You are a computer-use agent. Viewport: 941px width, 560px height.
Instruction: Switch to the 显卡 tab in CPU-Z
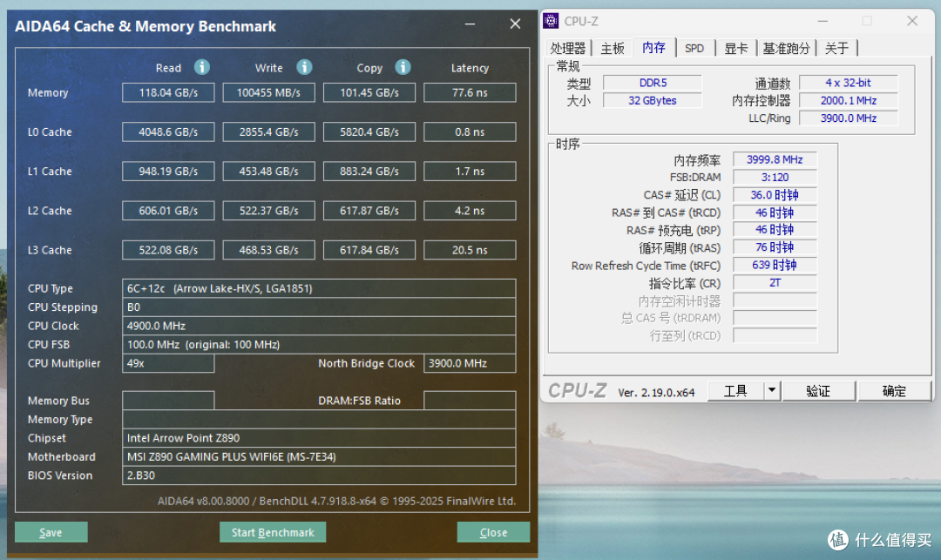pyautogui.click(x=735, y=48)
